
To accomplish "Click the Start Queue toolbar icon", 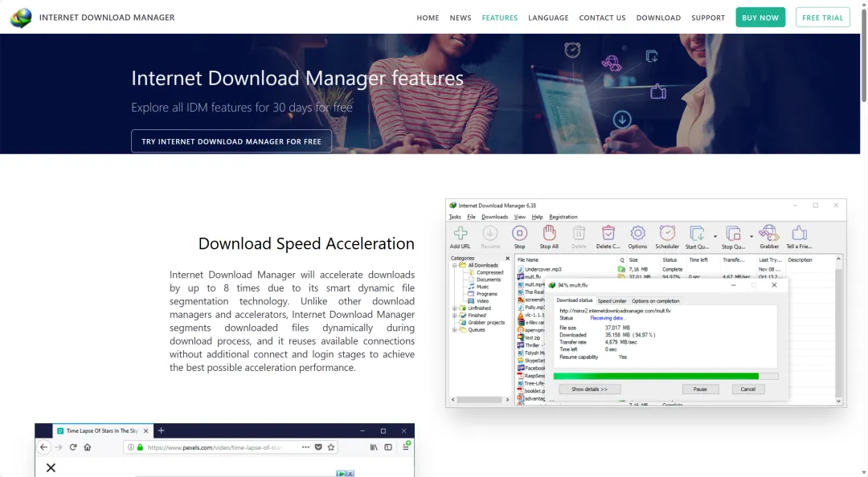I will pyautogui.click(x=696, y=238).
